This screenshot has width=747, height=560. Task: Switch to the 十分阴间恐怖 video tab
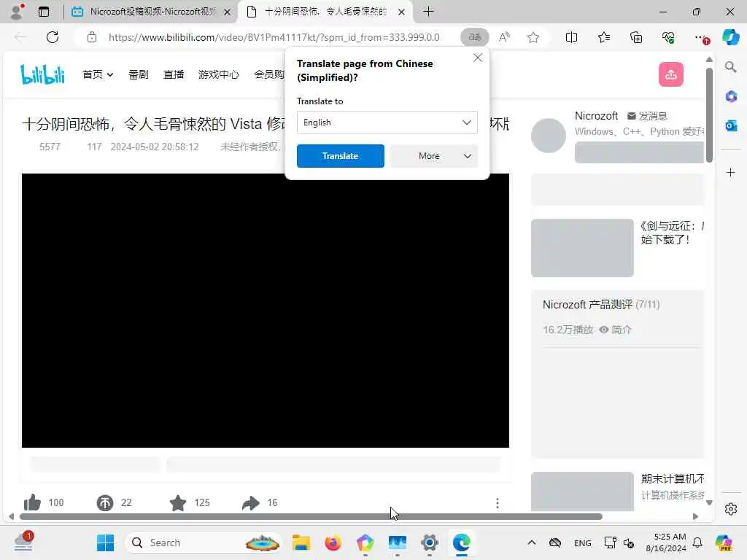[325, 12]
